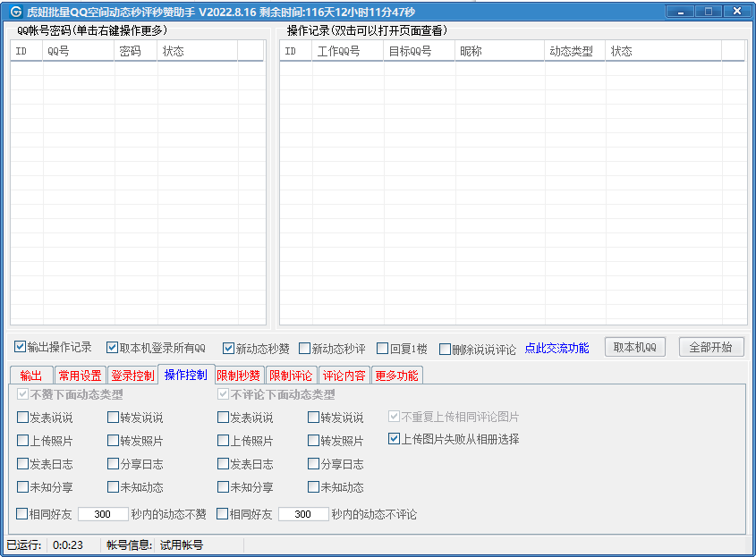756x557 pixels.
Task: Click ID column header in 操作记录
Action: pyautogui.click(x=295, y=51)
